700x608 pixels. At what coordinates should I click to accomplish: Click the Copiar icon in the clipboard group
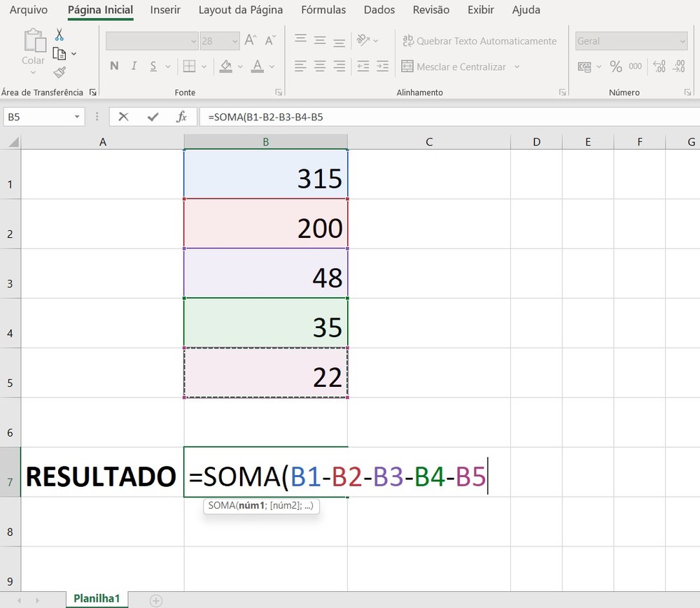pos(60,52)
